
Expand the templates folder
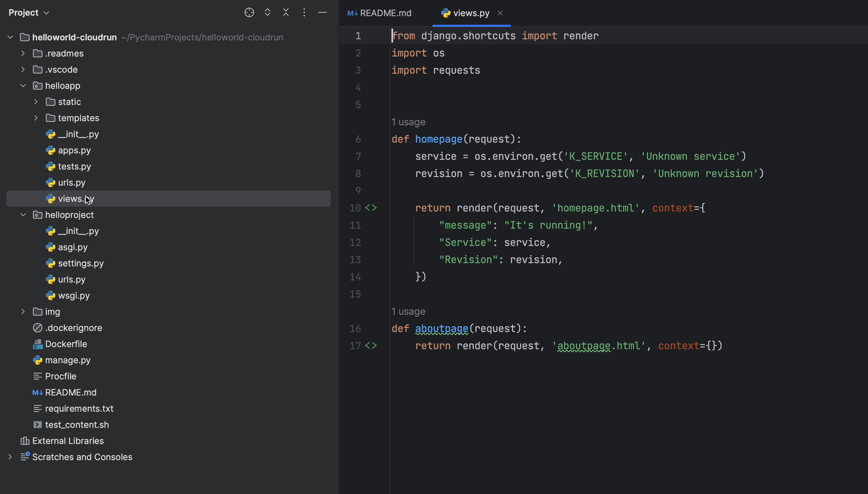[x=36, y=118]
